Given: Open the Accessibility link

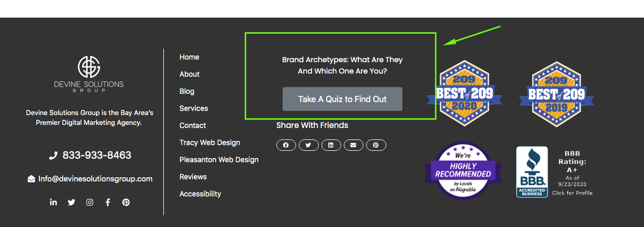Looking at the screenshot, I should coord(200,194).
